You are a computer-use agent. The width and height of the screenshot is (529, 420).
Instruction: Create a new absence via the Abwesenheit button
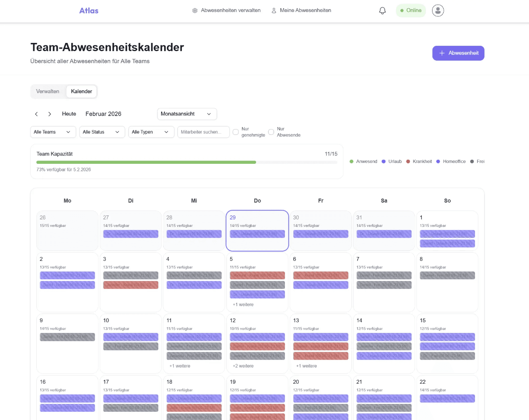point(458,53)
